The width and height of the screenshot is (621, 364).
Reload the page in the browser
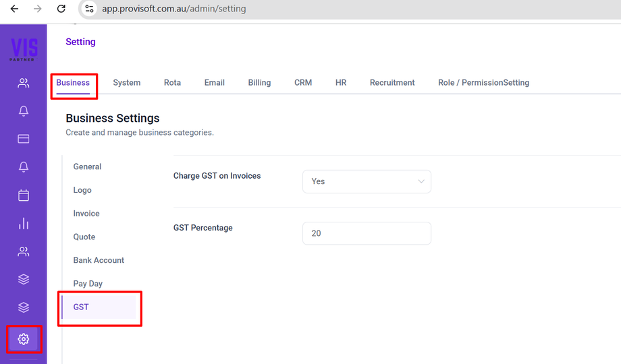pos(61,9)
